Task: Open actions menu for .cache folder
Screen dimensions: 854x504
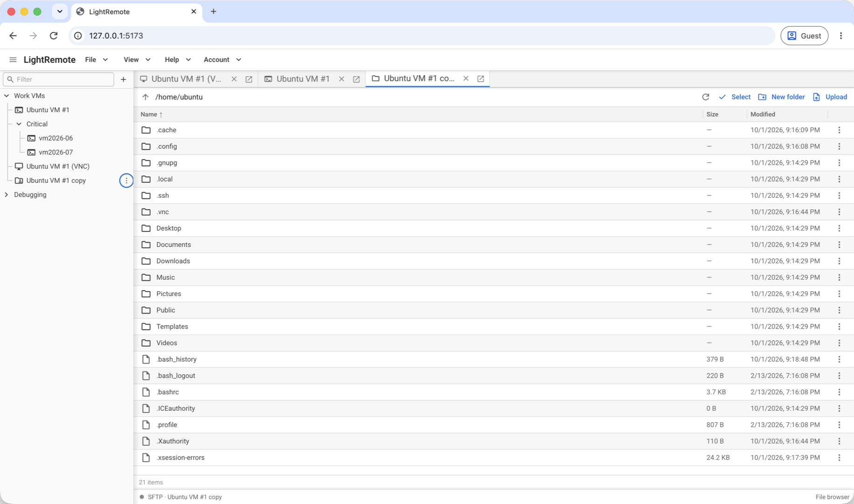Action: pos(839,130)
